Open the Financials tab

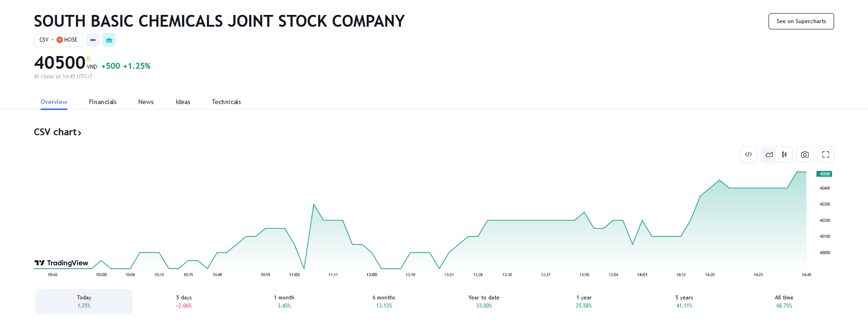coord(103,102)
